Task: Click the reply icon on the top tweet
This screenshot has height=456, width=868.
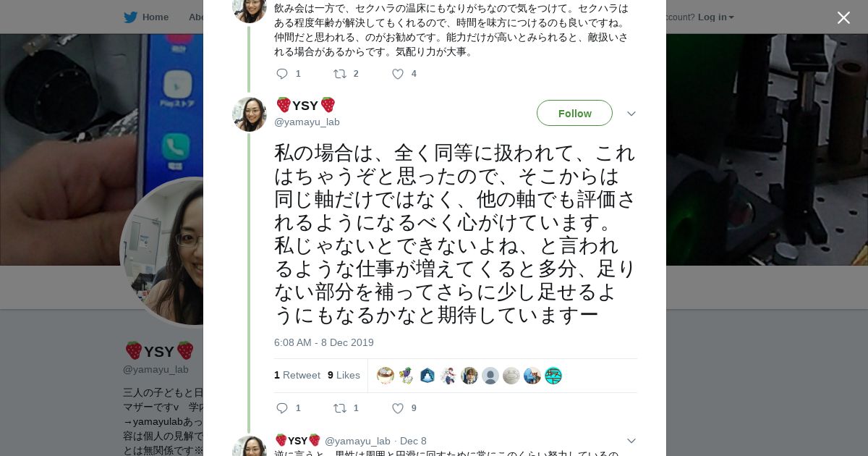Action: 282,74
